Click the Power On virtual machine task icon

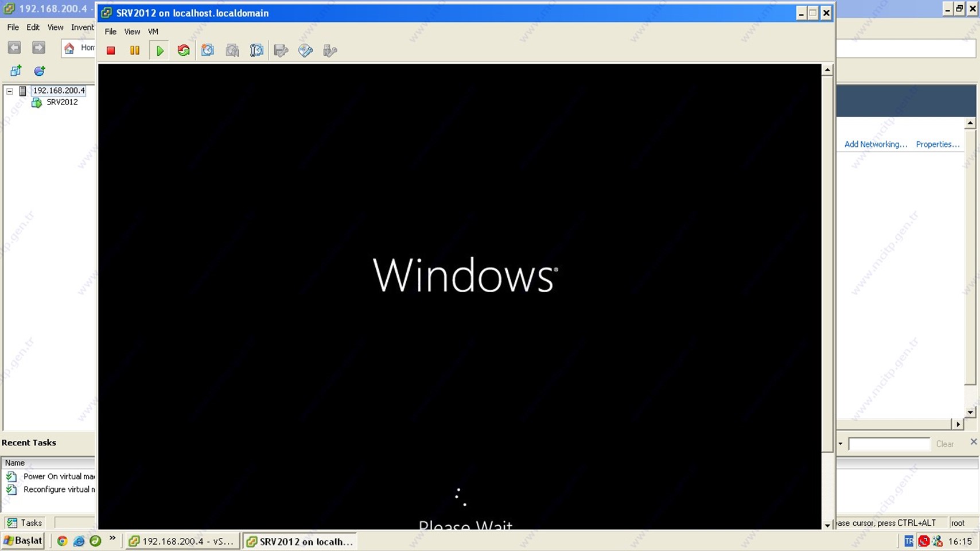click(x=11, y=476)
